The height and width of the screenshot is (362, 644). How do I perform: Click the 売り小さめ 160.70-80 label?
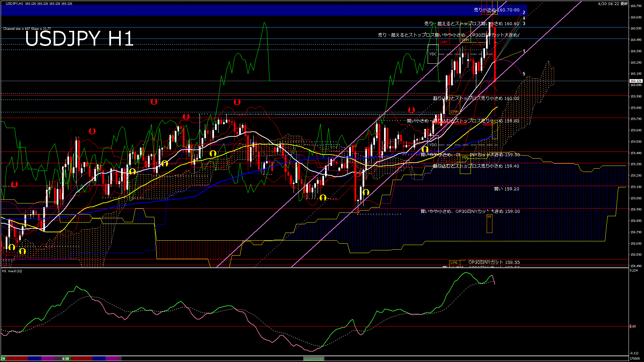496,10
